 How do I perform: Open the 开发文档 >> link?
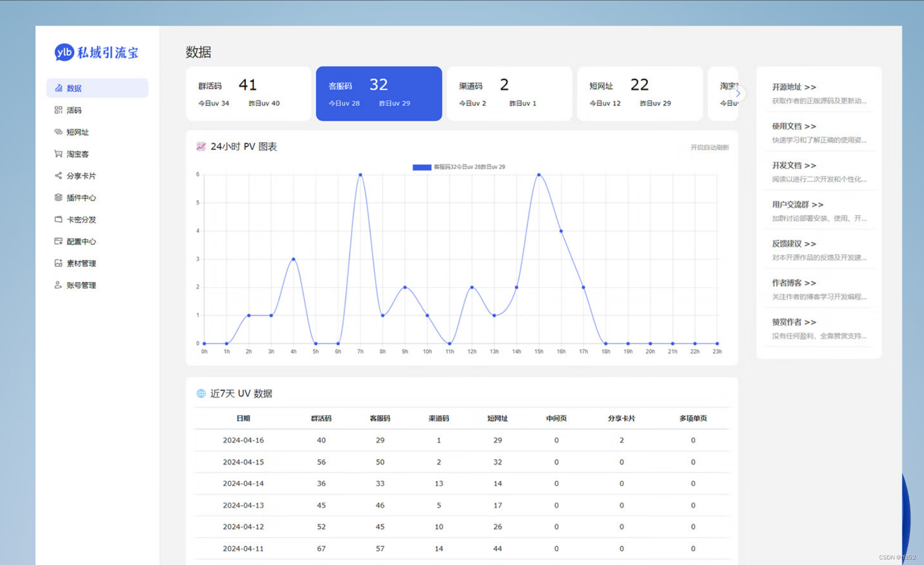[794, 165]
